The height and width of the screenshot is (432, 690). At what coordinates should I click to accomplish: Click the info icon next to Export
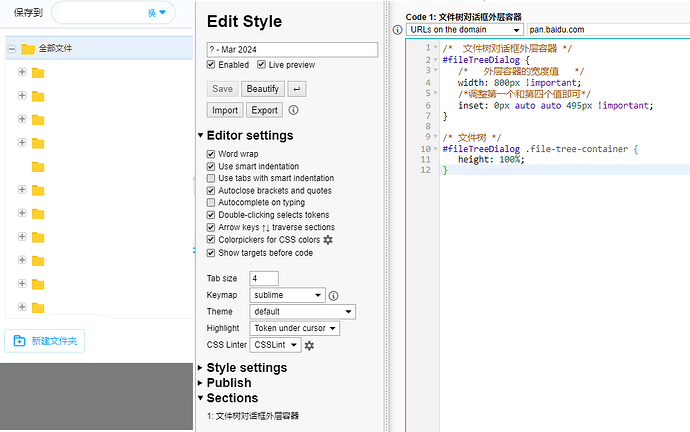tap(294, 110)
